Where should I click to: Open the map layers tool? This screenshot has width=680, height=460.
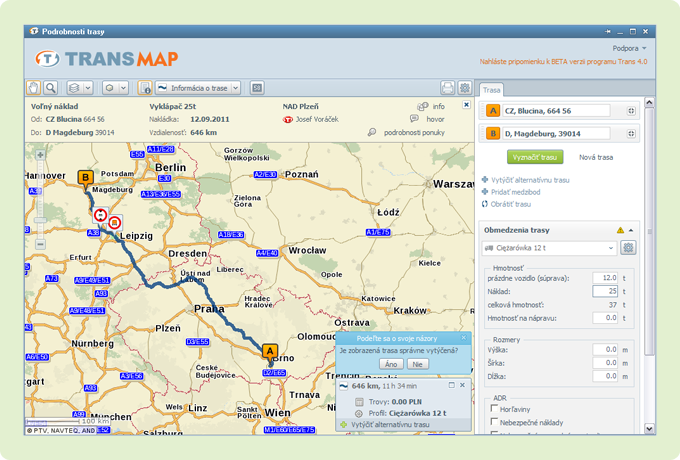pyautogui.click(x=74, y=88)
